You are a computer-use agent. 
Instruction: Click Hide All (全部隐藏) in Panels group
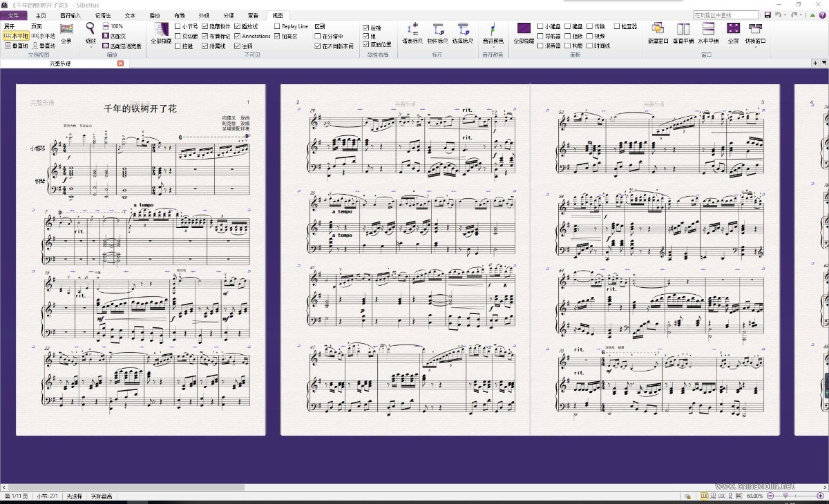524,32
